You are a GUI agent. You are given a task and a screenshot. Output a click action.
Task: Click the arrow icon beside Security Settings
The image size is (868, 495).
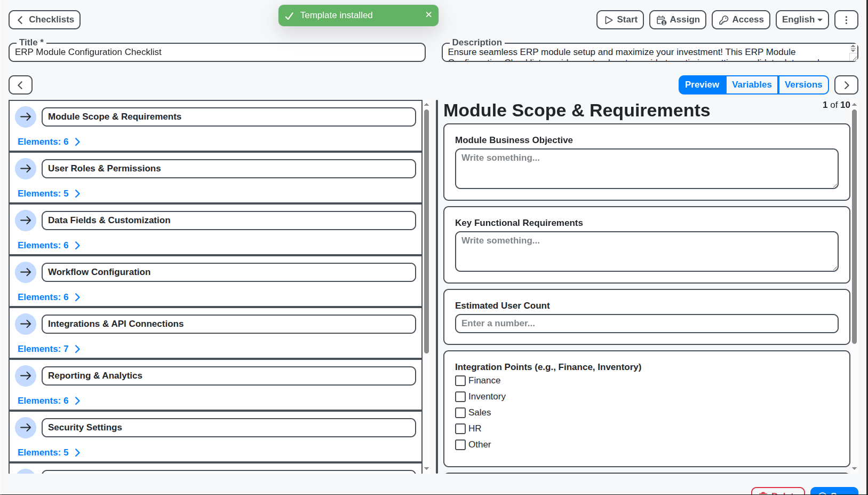(25, 427)
